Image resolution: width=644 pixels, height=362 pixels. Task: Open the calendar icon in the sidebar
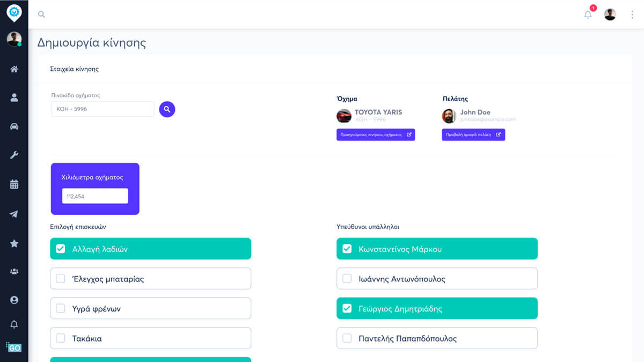pyautogui.click(x=14, y=183)
